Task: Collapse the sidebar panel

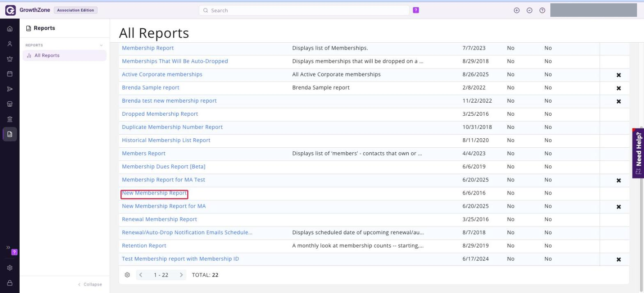Action: click(90, 284)
